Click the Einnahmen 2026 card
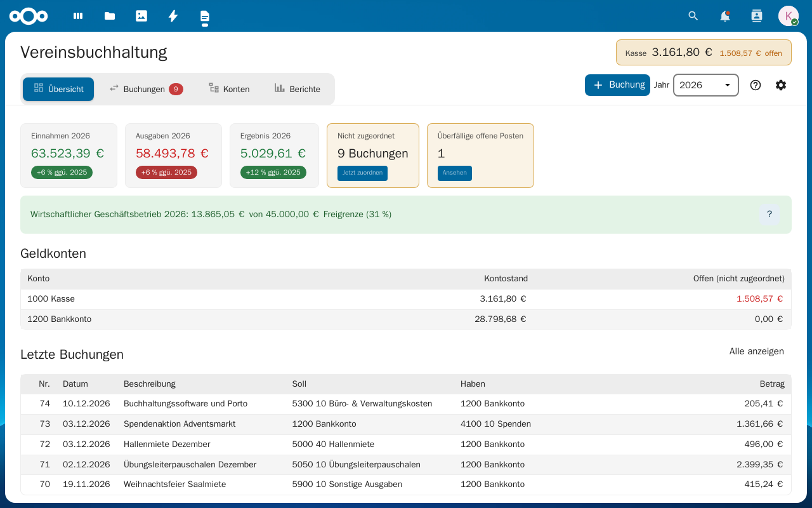 click(x=69, y=156)
